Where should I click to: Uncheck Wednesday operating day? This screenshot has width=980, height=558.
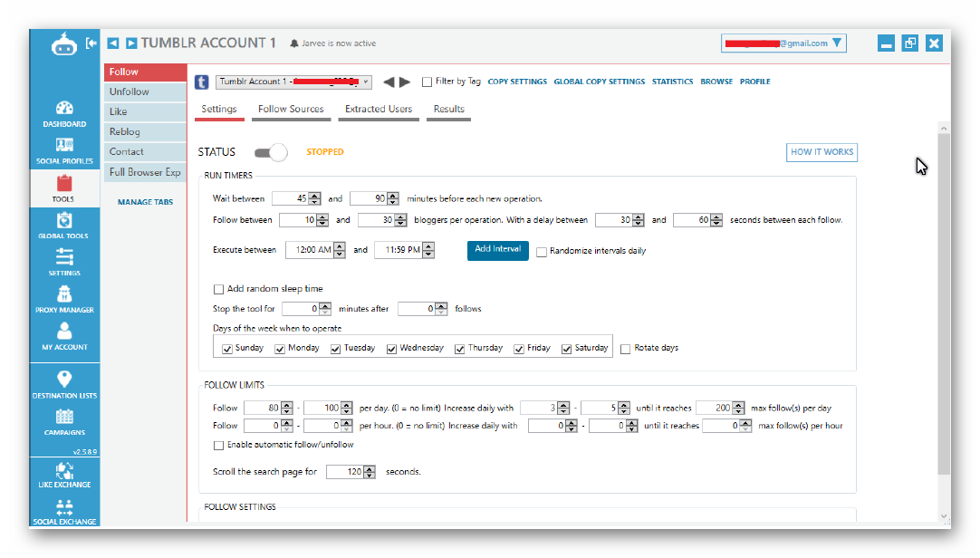click(x=392, y=349)
